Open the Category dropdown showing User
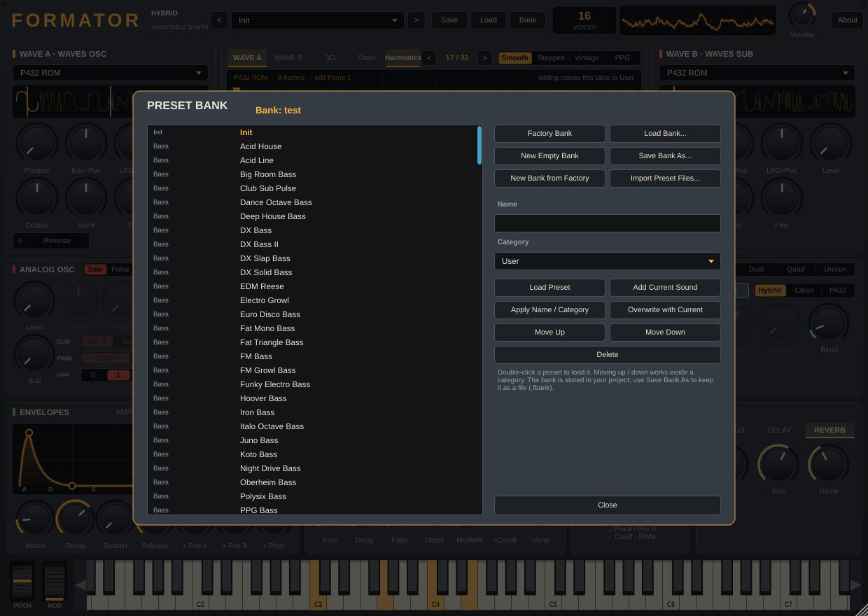 pyautogui.click(x=608, y=261)
